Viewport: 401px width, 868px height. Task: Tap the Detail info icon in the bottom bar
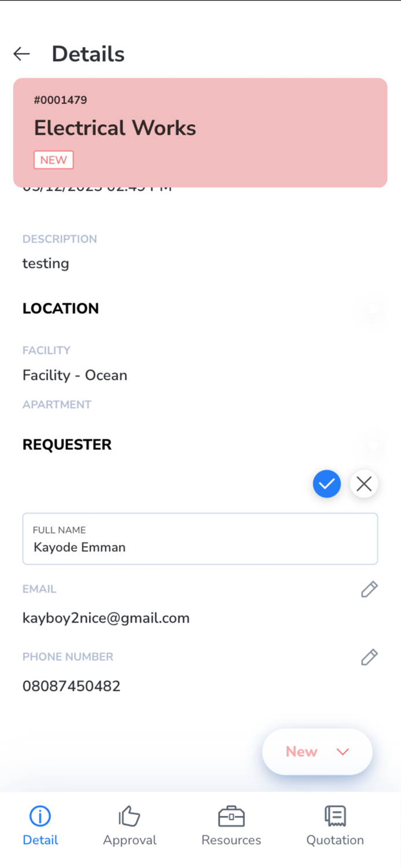click(x=40, y=816)
